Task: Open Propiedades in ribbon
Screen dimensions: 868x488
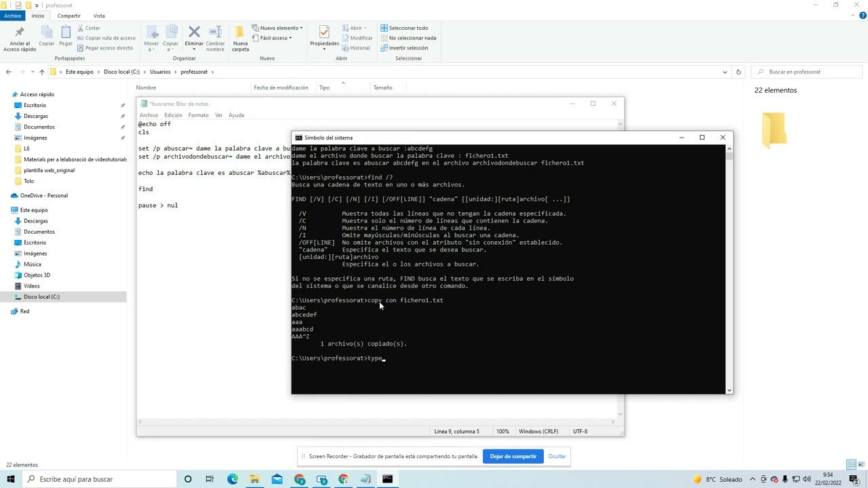Action: (x=324, y=38)
